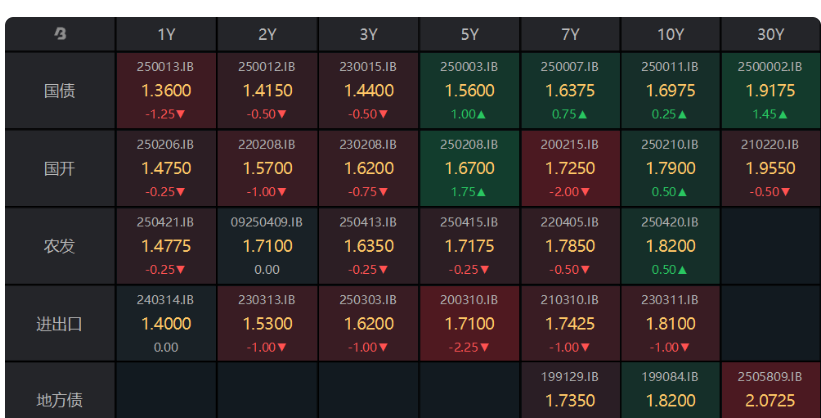Click the 09250409.IB cell
Image resolution: width=821 pixels, height=418 pixels.
pos(267,246)
